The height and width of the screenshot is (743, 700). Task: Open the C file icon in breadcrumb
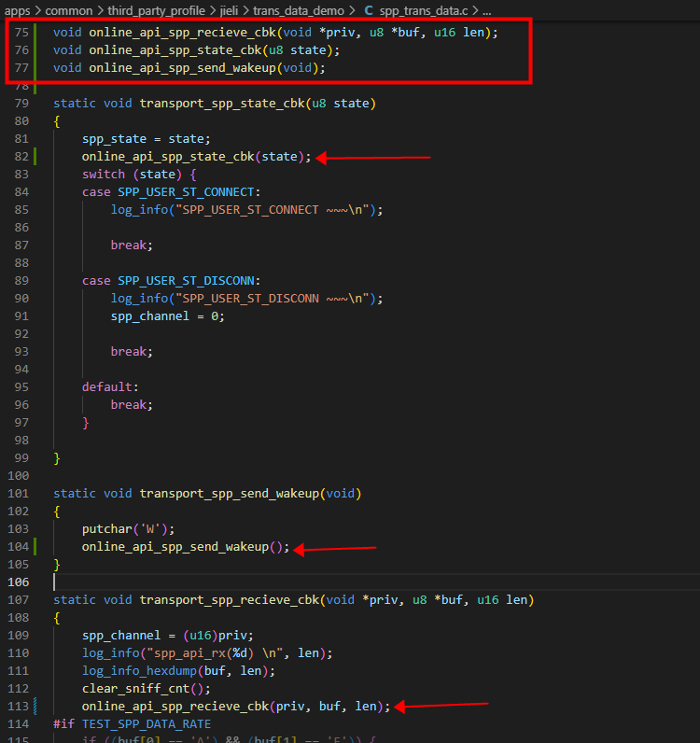(x=369, y=10)
